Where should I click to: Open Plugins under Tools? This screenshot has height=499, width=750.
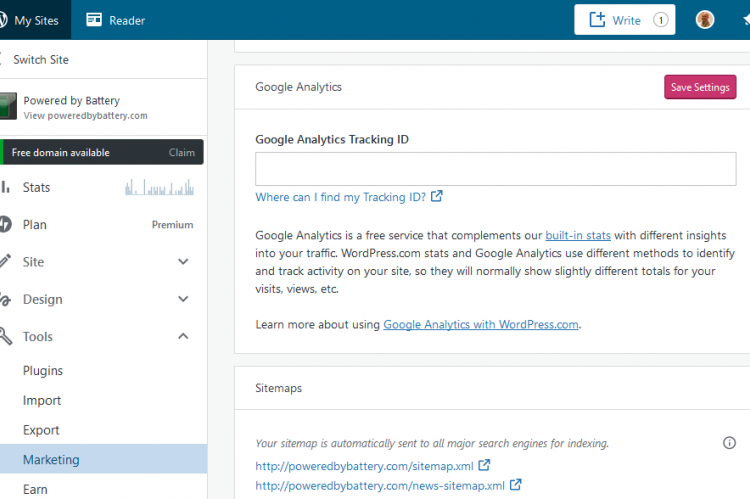pyautogui.click(x=43, y=371)
